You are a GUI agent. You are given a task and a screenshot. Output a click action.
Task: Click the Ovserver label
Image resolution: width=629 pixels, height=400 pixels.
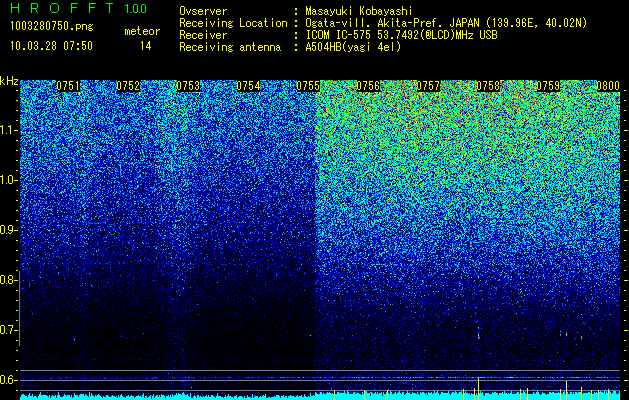coord(203,11)
